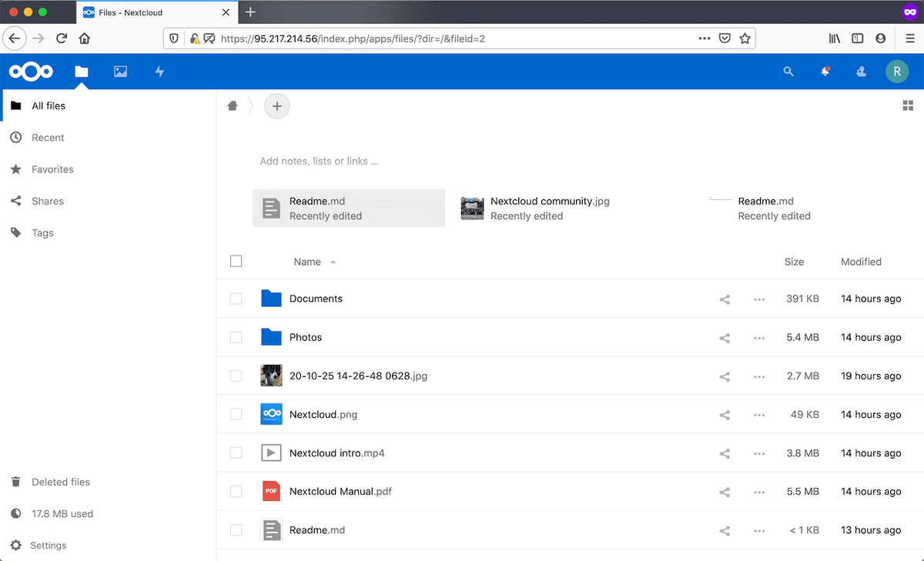Screen dimensions: 924x561
Task: Open the Documents folder name
Action: [316, 299]
